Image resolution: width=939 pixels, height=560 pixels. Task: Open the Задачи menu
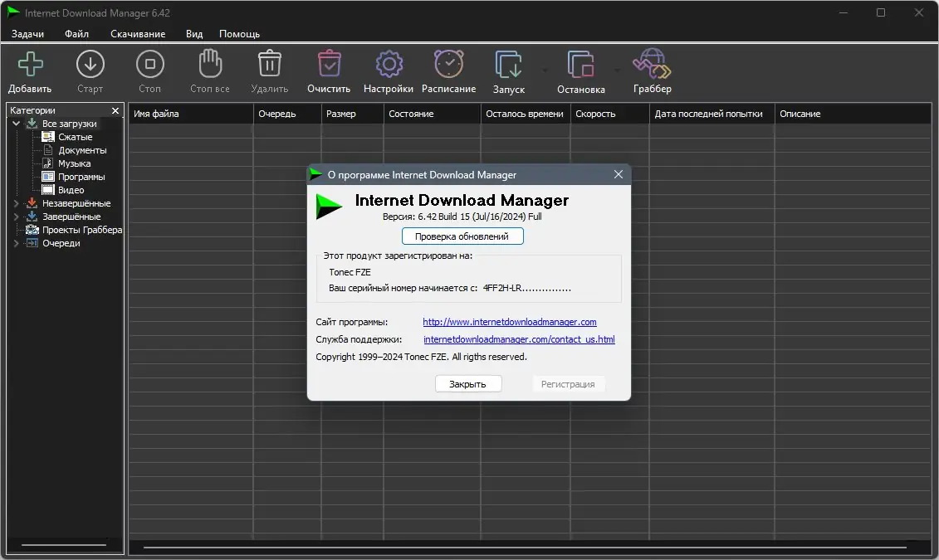tap(27, 33)
